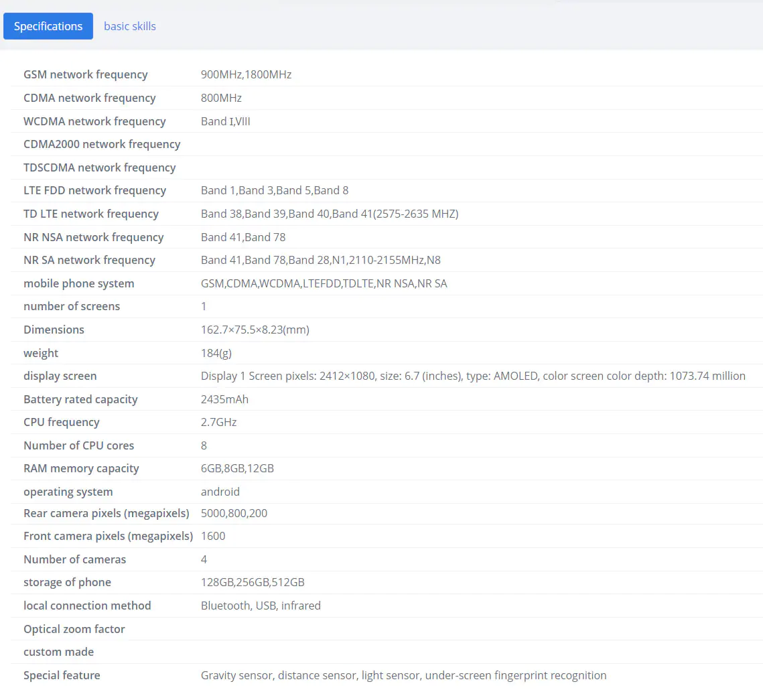This screenshot has width=763, height=700.
Task: Click the 6GB,8GB,12GB value
Action: (x=237, y=468)
